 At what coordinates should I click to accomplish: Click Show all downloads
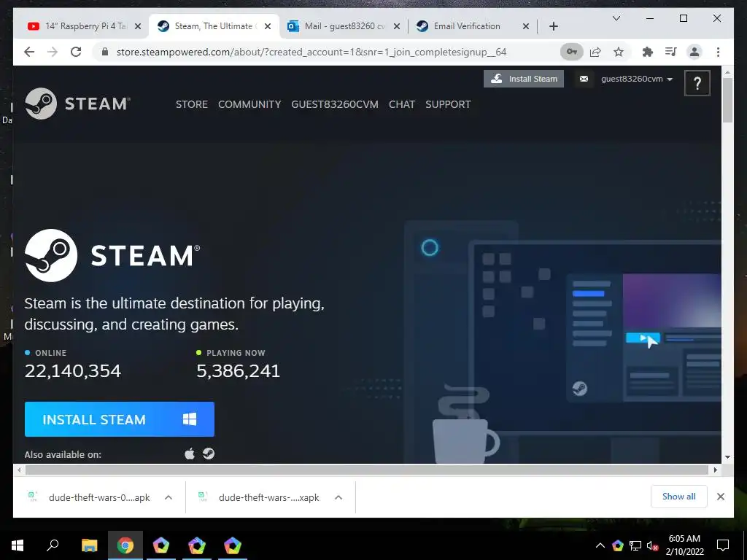[x=679, y=497]
